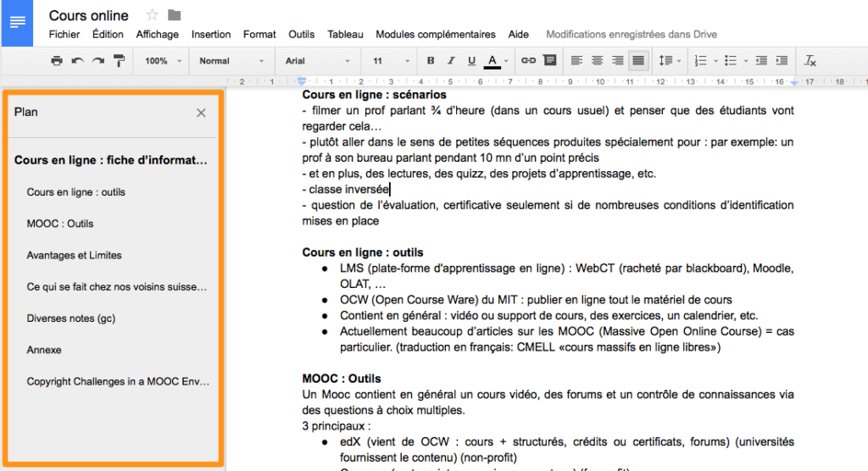Open the Normal paragraph style dropdown
The width and height of the screenshot is (868, 471).
point(231,61)
